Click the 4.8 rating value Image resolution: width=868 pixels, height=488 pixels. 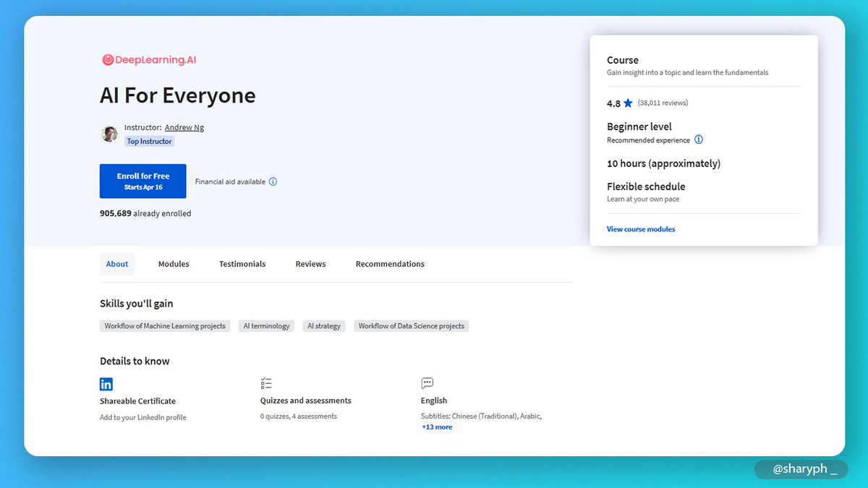(613, 103)
